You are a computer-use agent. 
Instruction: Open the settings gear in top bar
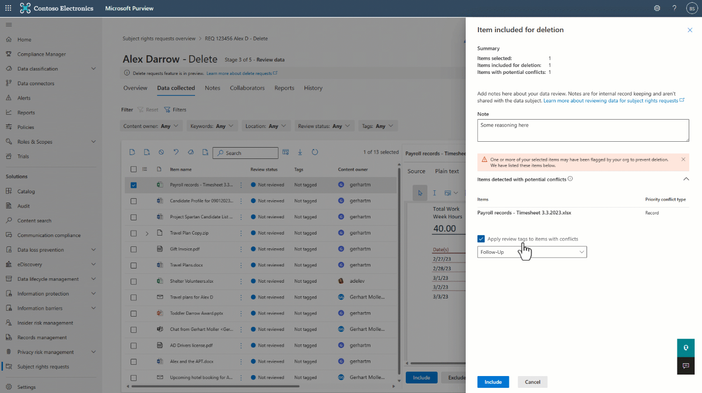point(657,8)
